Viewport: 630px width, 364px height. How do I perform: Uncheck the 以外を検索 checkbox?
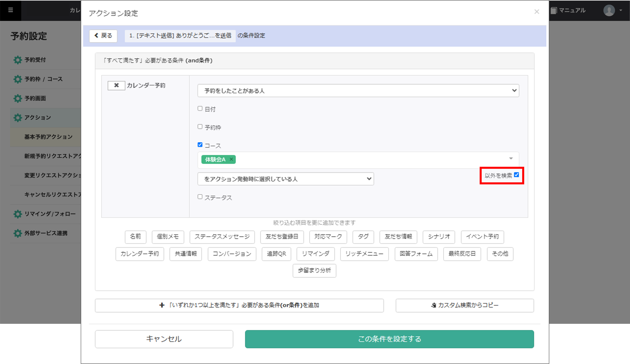(x=516, y=175)
